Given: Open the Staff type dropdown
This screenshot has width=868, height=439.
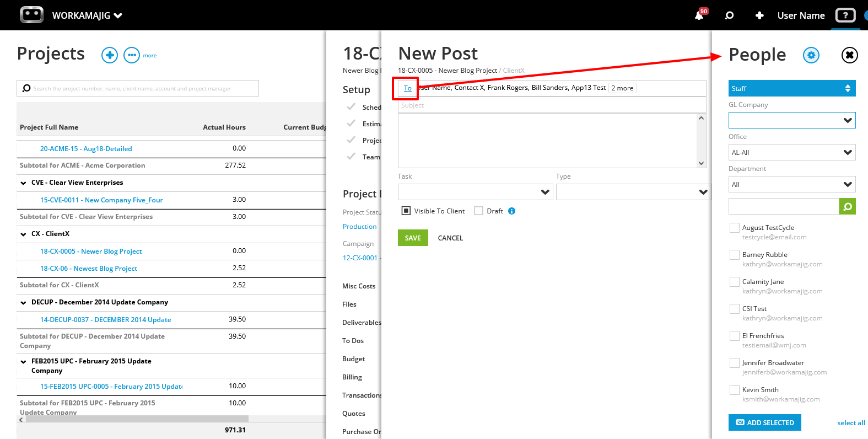Looking at the screenshot, I should (792, 88).
